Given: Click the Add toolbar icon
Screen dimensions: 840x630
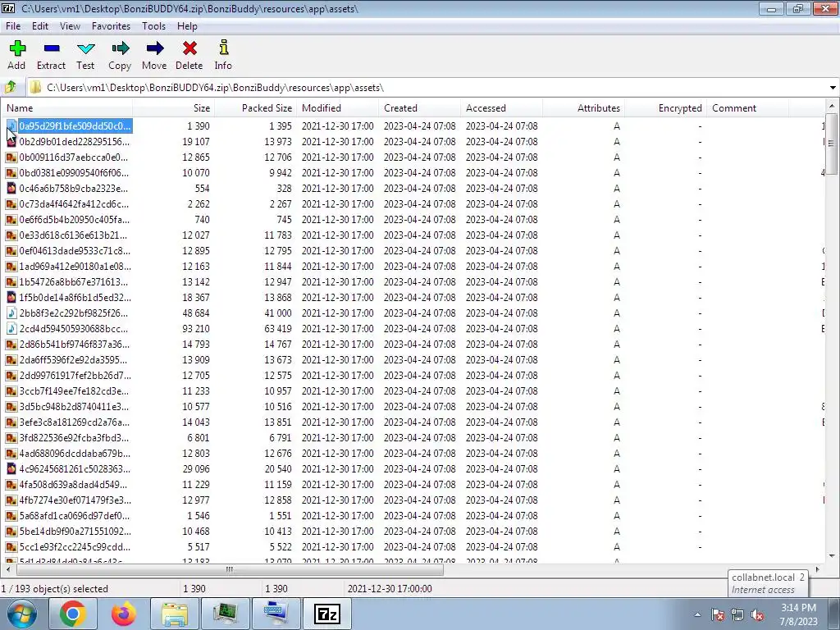Looking at the screenshot, I should 17,48.
